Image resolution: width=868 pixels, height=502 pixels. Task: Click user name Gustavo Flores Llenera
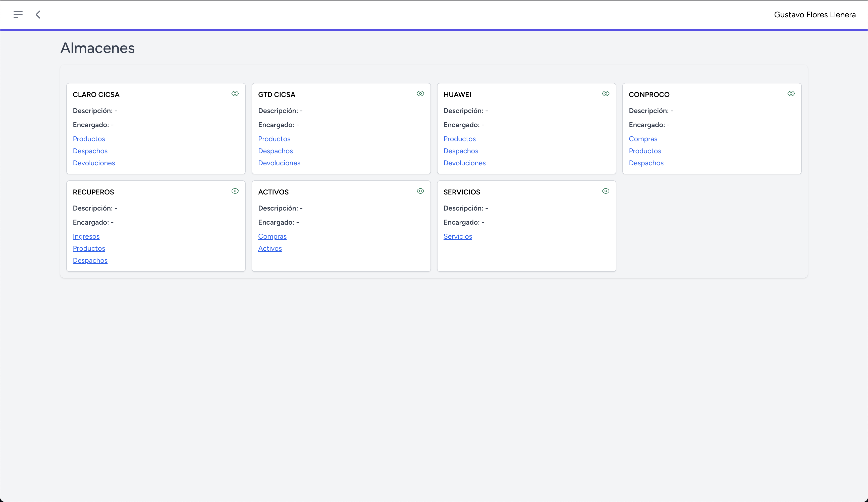coord(815,15)
